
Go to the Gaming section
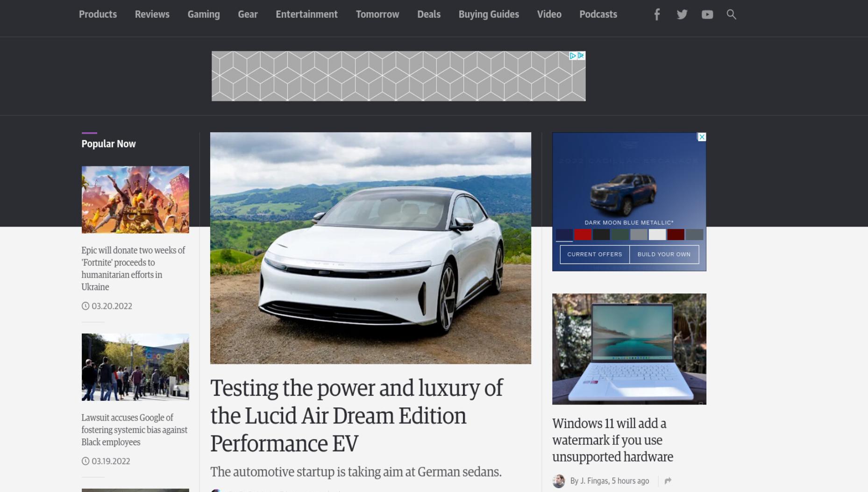pos(204,14)
